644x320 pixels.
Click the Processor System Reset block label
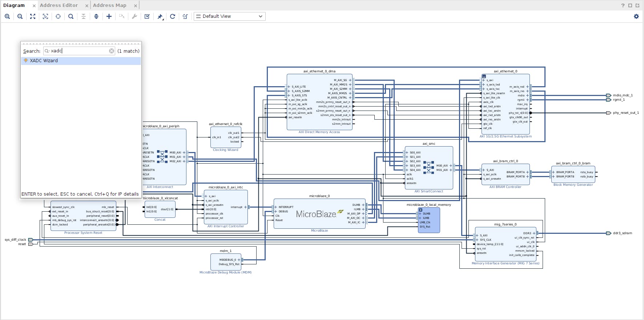pos(83,233)
